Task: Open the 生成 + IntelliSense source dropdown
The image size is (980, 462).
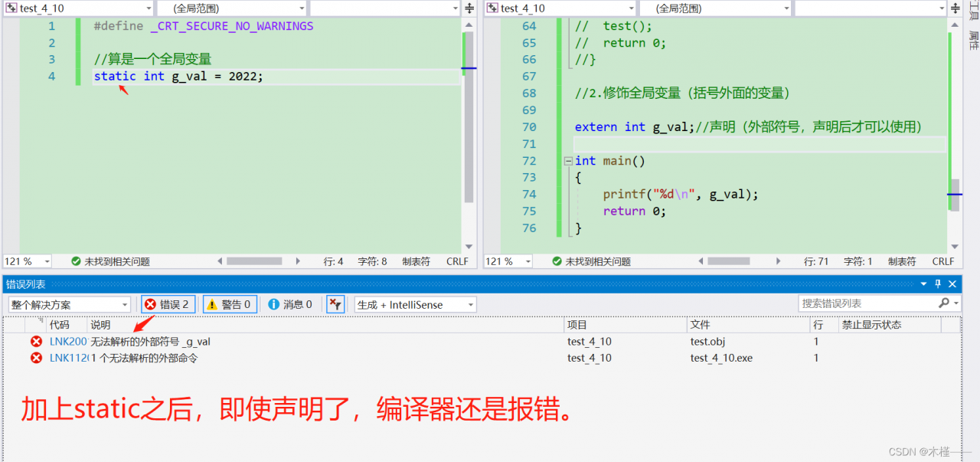Action: click(x=416, y=304)
